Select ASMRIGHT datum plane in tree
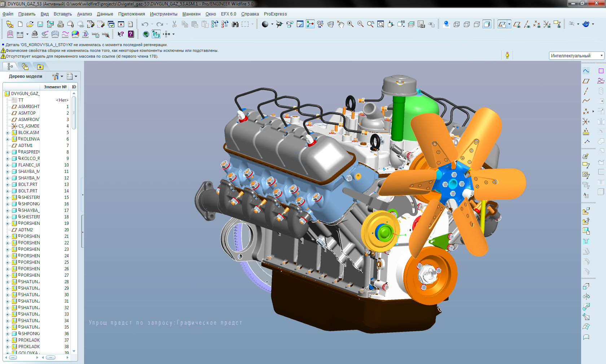 point(29,107)
